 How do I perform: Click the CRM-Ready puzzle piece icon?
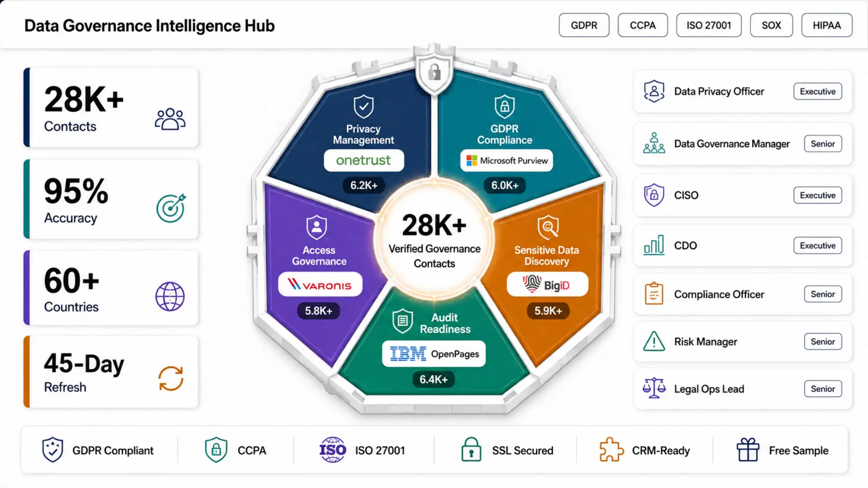coord(611,450)
